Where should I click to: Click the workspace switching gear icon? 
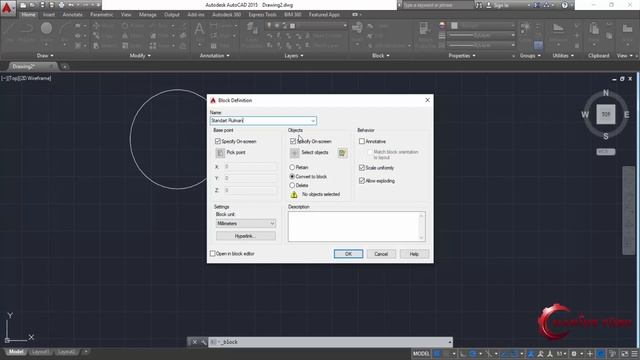point(574,353)
